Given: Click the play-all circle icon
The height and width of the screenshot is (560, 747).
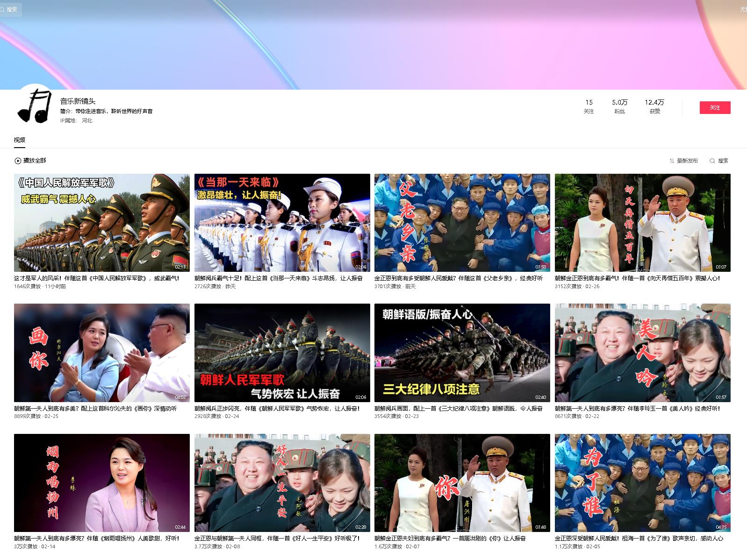Looking at the screenshot, I should coord(18,161).
